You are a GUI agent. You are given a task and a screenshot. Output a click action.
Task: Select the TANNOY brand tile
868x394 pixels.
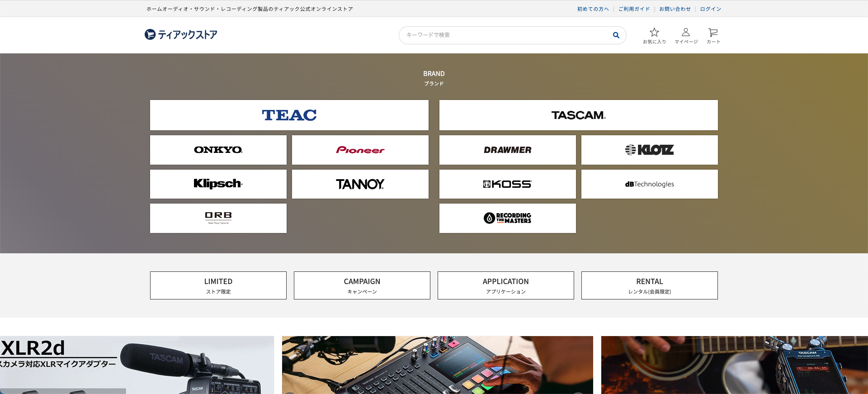pyautogui.click(x=360, y=184)
